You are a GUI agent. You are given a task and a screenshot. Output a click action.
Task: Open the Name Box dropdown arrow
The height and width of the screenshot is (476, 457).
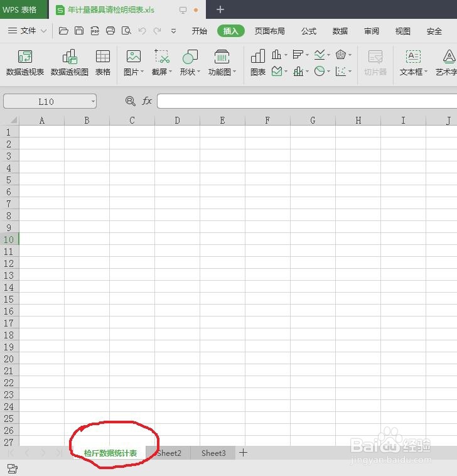[x=93, y=101]
